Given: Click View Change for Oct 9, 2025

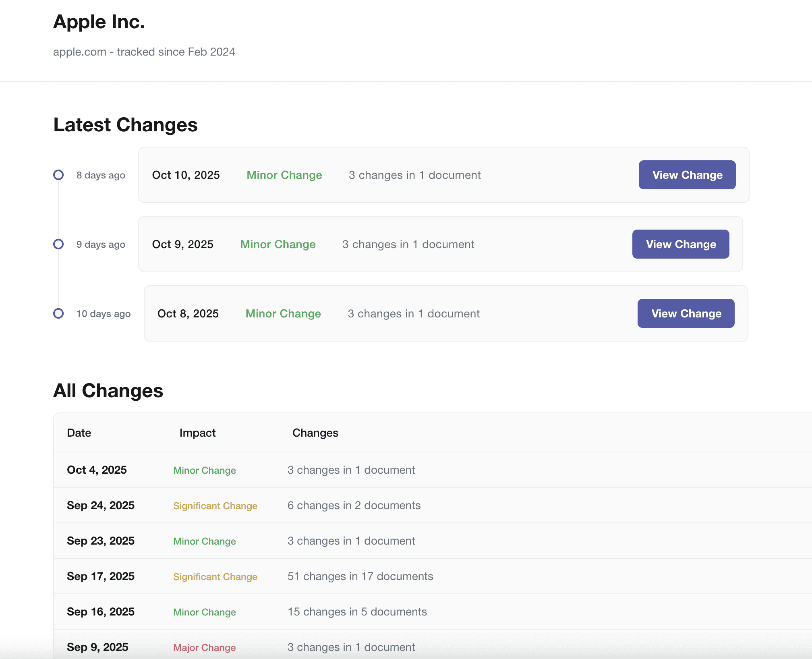Looking at the screenshot, I should click(681, 244).
